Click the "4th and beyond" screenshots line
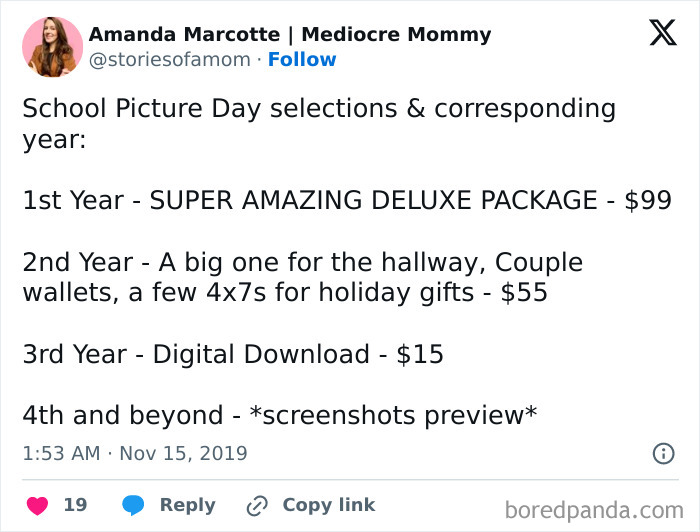This screenshot has width=700, height=532. coord(280,415)
